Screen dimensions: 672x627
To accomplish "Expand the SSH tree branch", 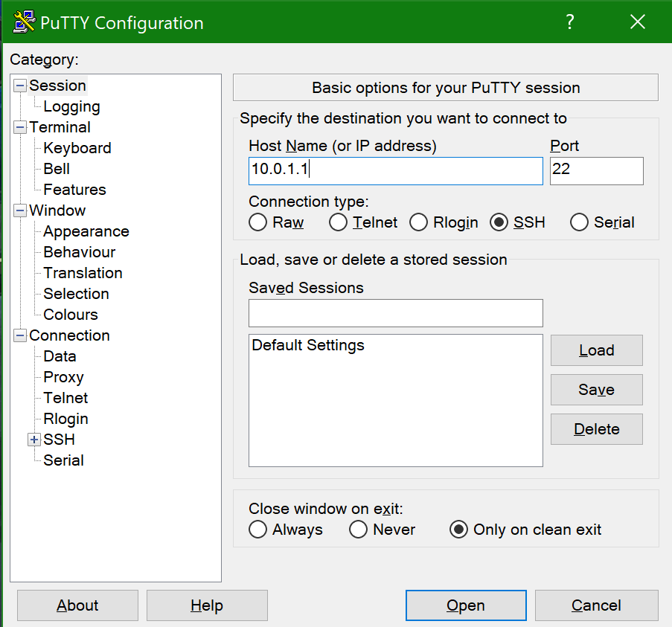I will pos(33,440).
